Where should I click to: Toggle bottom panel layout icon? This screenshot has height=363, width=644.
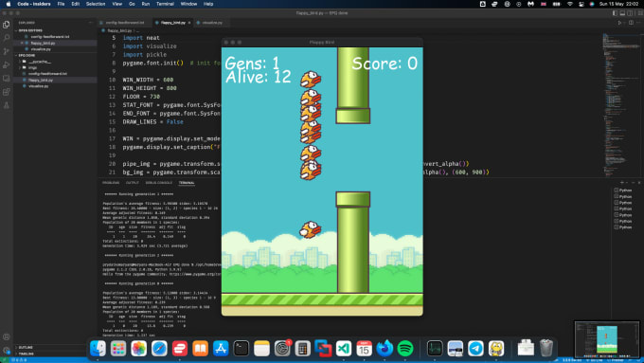pyautogui.click(x=622, y=13)
